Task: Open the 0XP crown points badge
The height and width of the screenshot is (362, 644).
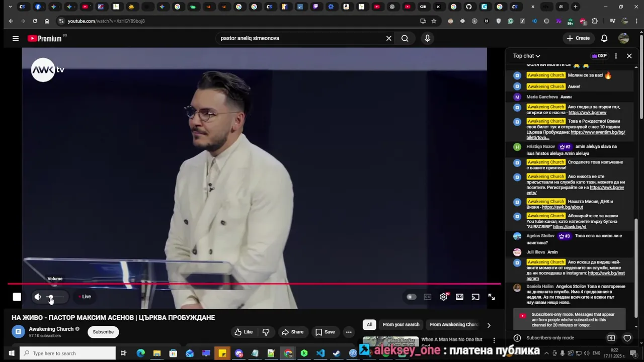Action: pyautogui.click(x=599, y=56)
